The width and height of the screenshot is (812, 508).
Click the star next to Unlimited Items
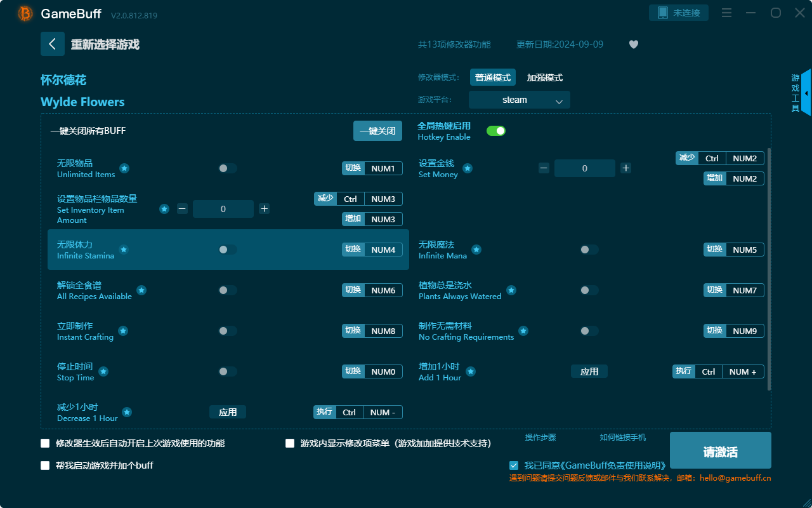(124, 169)
